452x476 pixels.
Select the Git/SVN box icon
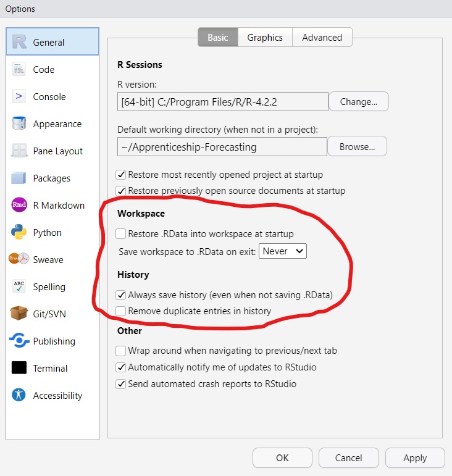pyautogui.click(x=19, y=314)
